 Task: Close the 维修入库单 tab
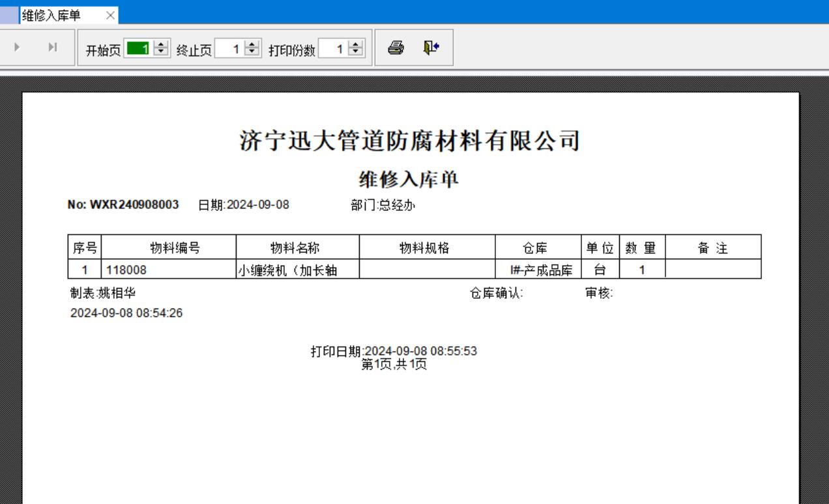[x=109, y=14]
